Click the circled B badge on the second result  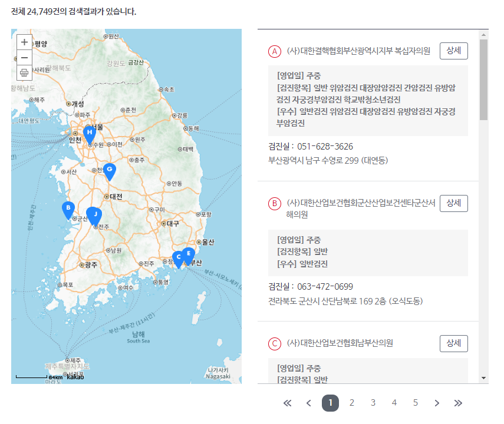coord(273,203)
